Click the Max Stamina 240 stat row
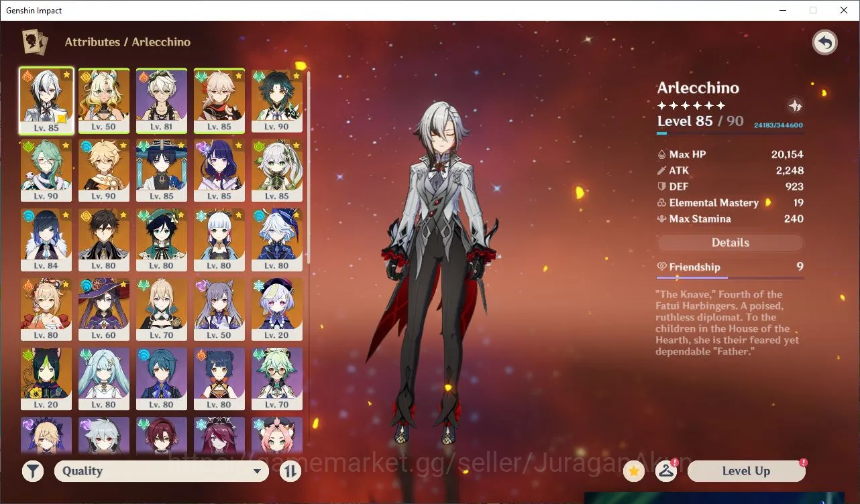The height and width of the screenshot is (504, 860). tap(730, 218)
